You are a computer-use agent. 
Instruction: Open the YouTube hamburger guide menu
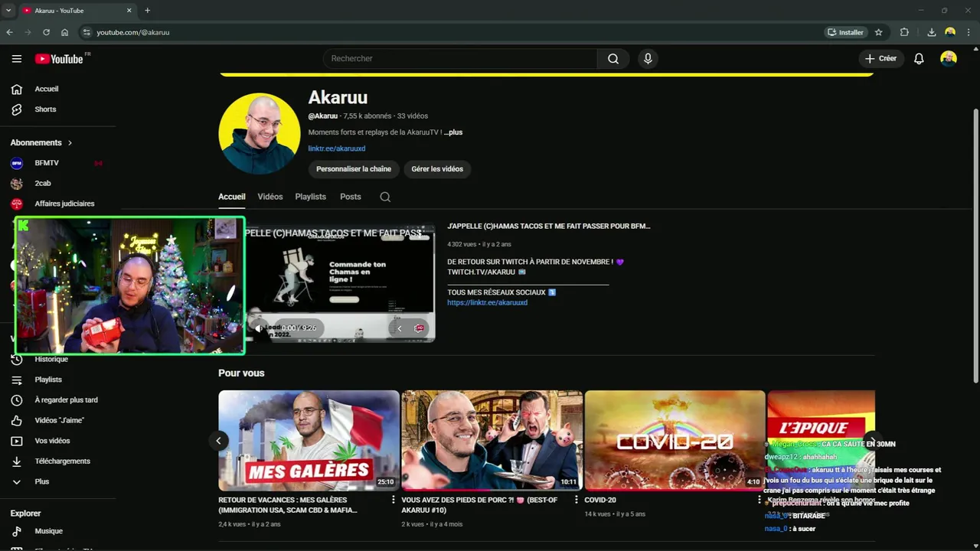point(17,59)
